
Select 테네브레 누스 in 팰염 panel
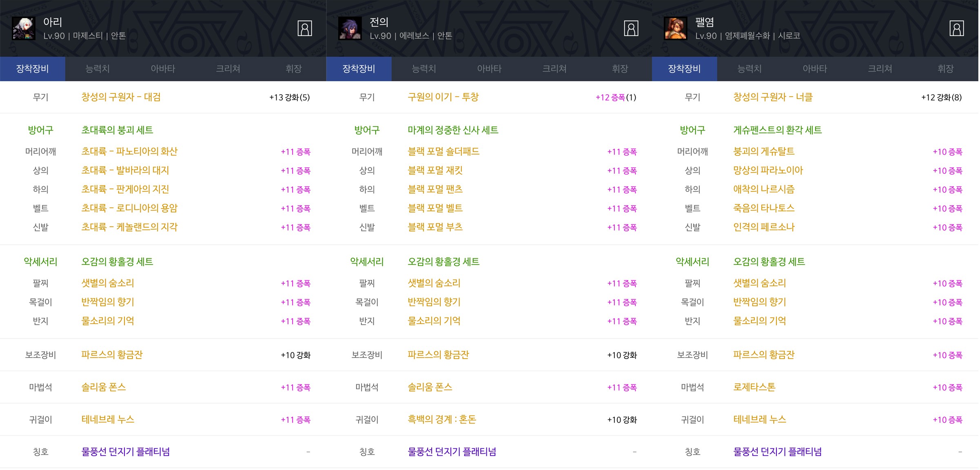[760, 419]
